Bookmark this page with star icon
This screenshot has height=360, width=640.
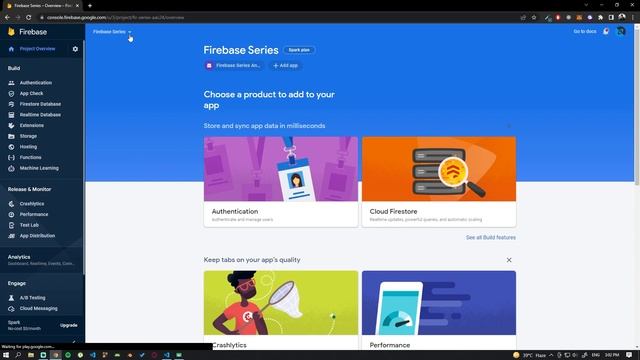(534, 18)
